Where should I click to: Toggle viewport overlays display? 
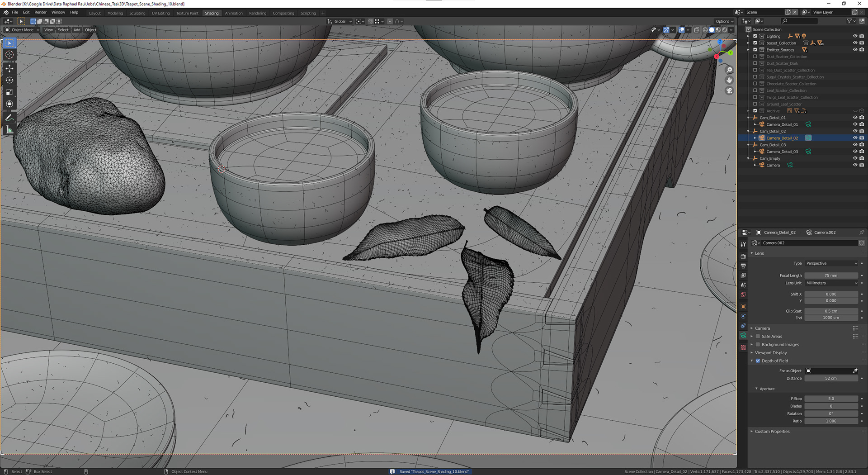pos(681,30)
